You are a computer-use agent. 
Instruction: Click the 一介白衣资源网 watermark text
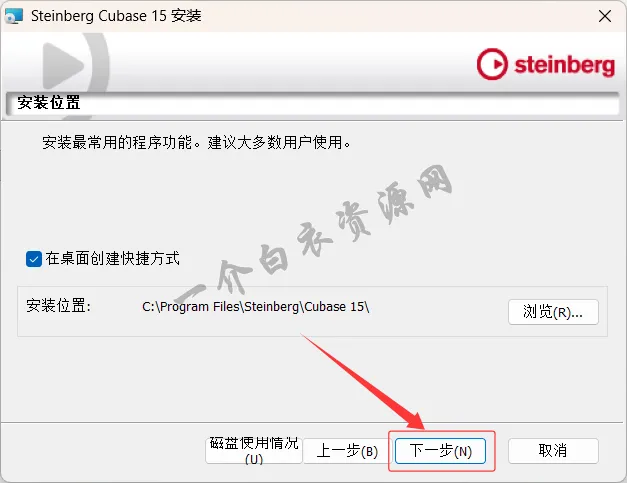(x=316, y=234)
